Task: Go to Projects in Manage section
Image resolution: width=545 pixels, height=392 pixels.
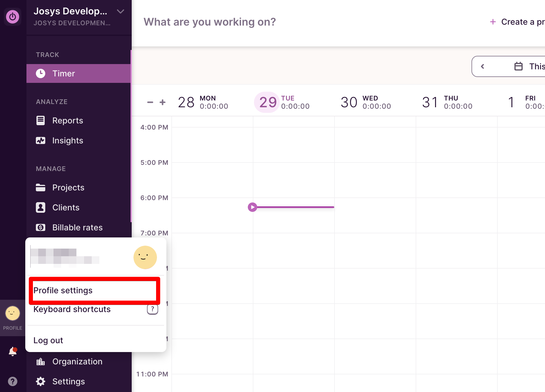Action: [x=68, y=187]
